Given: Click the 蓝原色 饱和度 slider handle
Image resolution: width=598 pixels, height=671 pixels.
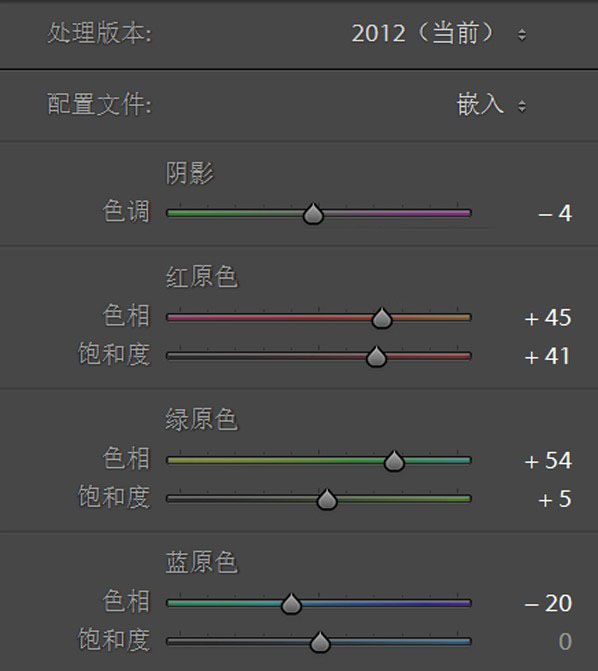Looking at the screenshot, I should 320,642.
